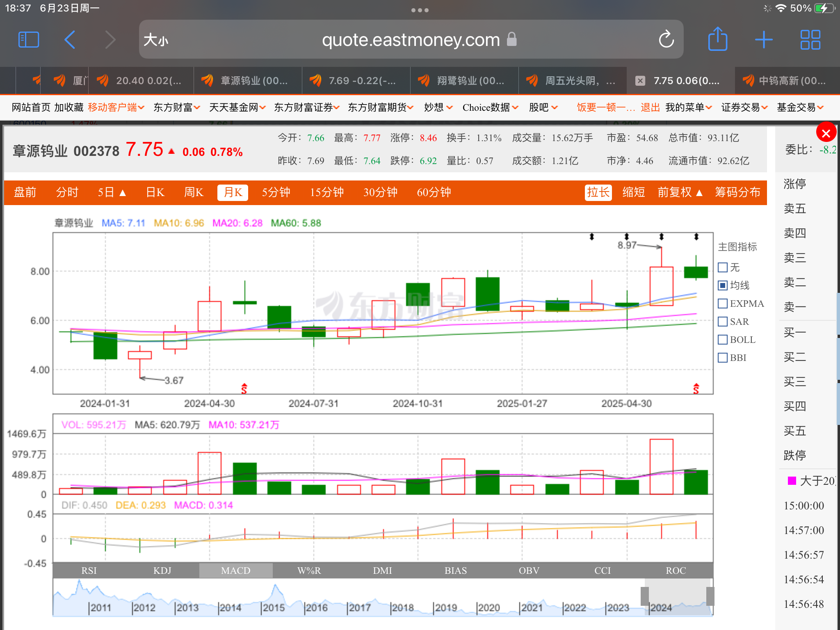Tap the page size 大小 text control
Viewport: 840px width, 630px height.
tap(156, 40)
